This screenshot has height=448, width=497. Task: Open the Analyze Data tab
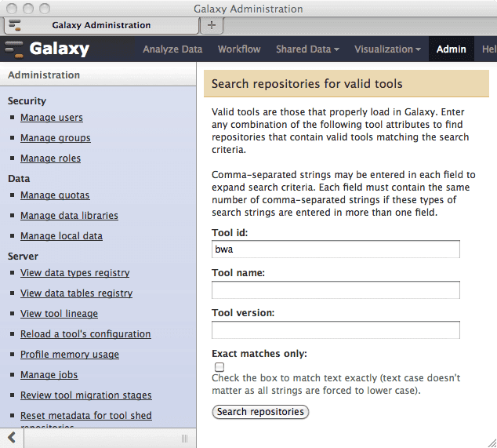pyautogui.click(x=172, y=49)
